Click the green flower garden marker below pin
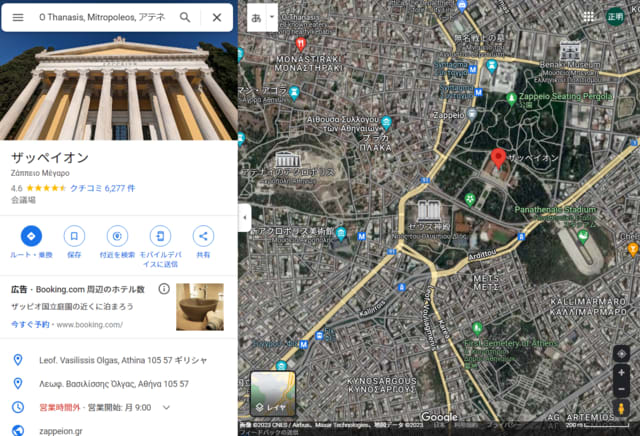This screenshot has height=436, width=640. pyautogui.click(x=470, y=199)
